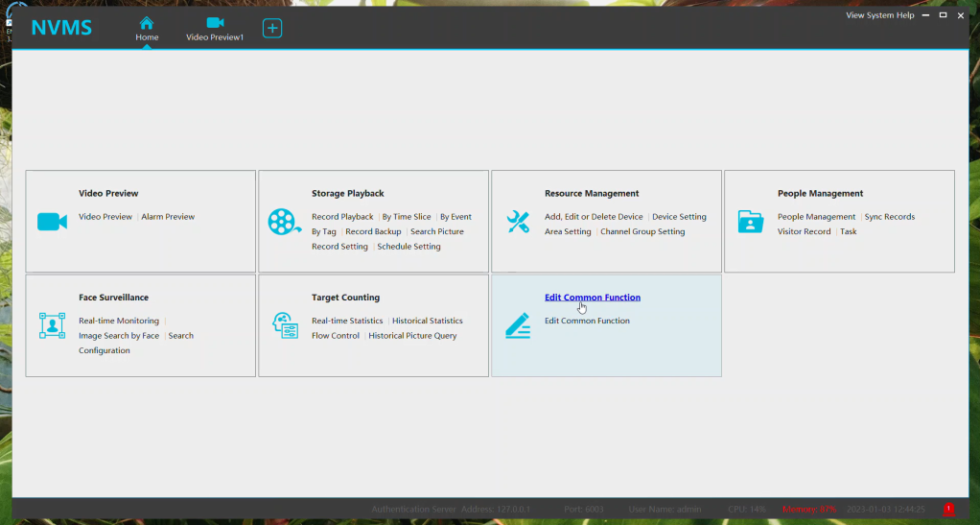The height and width of the screenshot is (525, 980).
Task: Switch to the Video Preview1 tab
Action: pyautogui.click(x=215, y=29)
